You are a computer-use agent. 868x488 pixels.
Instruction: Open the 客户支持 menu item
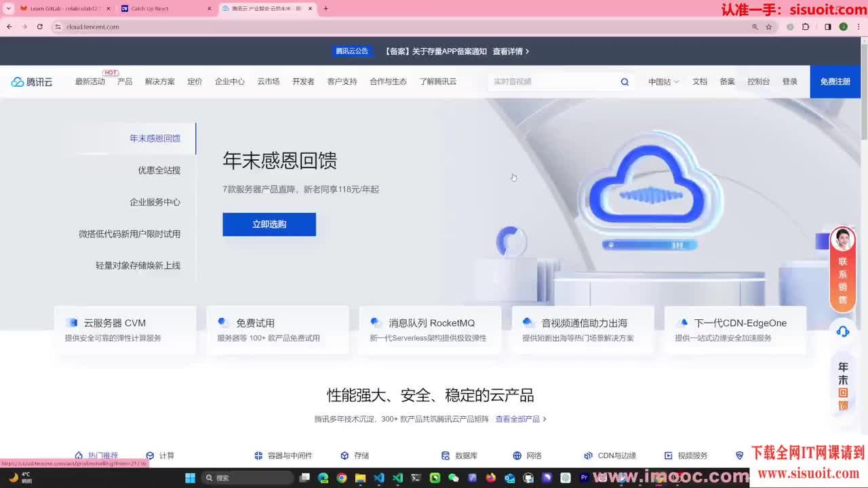coord(342,81)
